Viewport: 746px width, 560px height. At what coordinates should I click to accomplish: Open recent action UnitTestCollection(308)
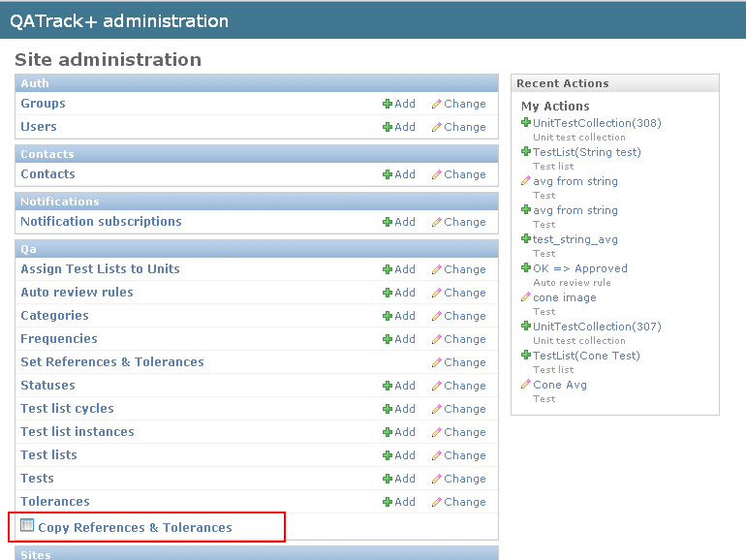(x=597, y=123)
